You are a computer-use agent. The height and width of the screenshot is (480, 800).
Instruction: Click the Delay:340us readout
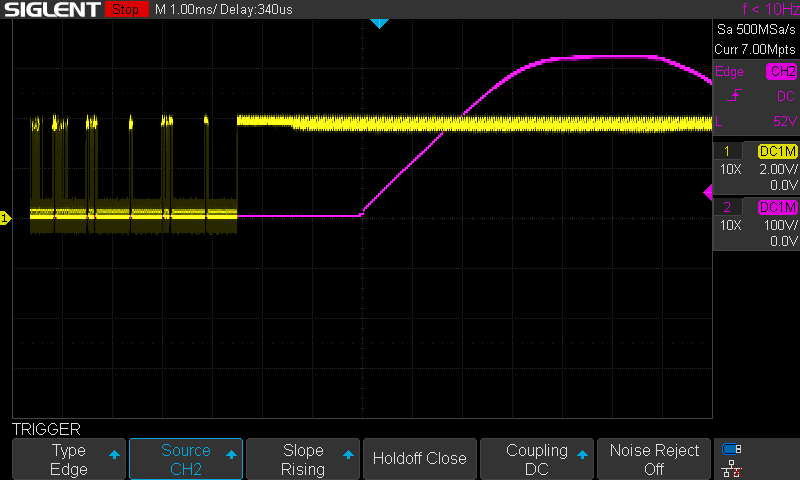(256, 9)
